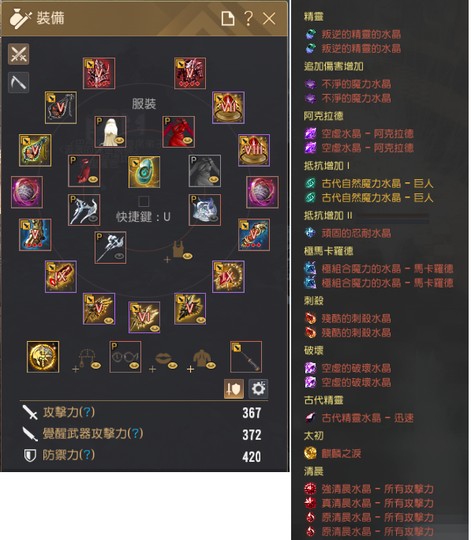Click the 攻擊力 help question mark
471x540 pixels.
pyautogui.click(x=87, y=412)
